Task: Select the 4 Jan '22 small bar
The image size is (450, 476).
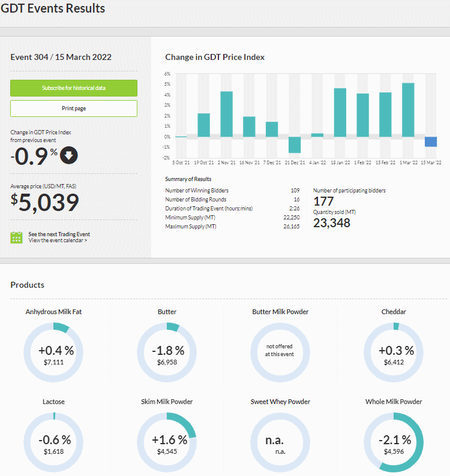Action: (317, 135)
